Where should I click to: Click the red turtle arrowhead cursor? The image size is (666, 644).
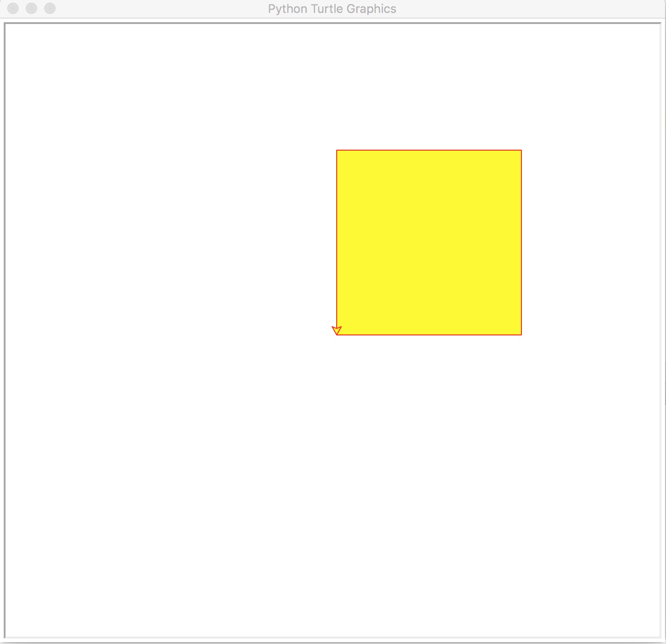[337, 330]
